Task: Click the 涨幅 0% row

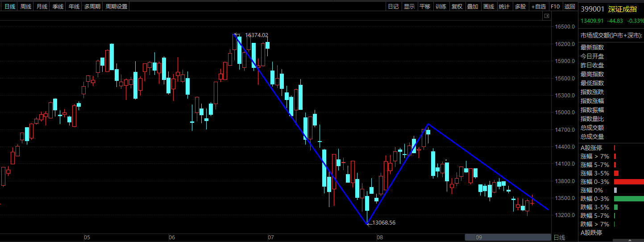Action: [x=611, y=190]
